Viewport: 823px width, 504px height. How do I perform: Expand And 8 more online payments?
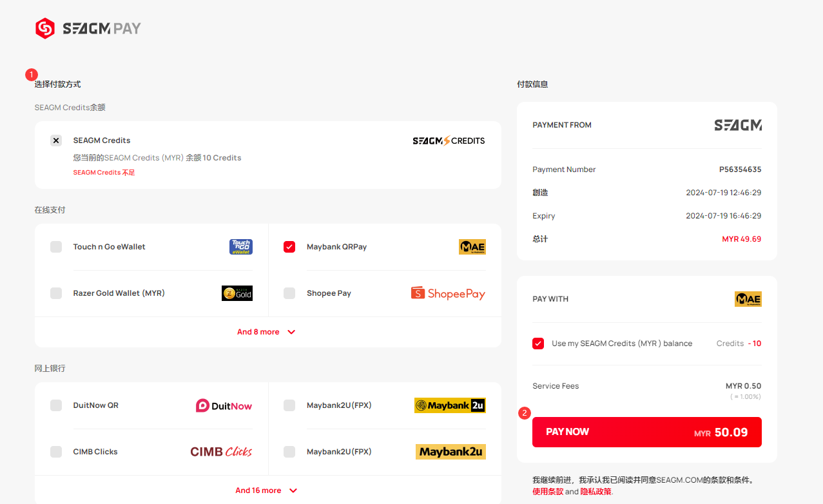coord(267,332)
